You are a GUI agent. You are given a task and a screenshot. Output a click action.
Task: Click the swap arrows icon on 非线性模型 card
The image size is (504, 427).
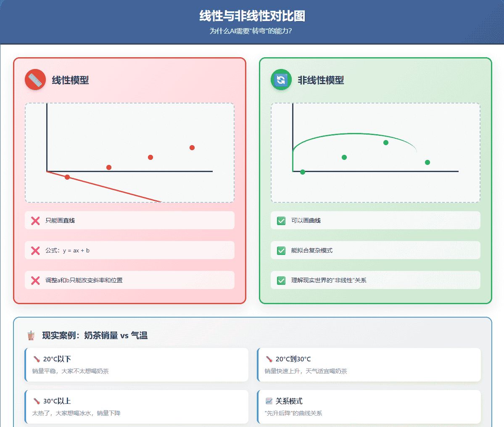tap(281, 79)
